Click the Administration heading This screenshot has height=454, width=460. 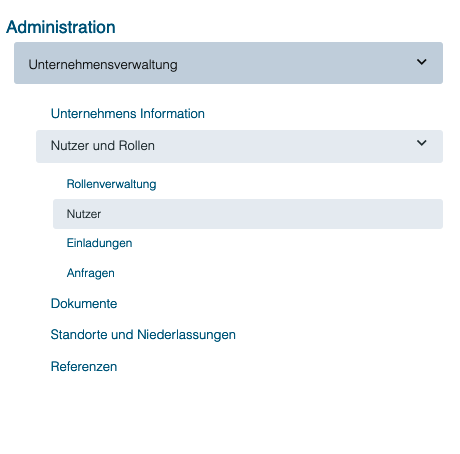coord(61,27)
